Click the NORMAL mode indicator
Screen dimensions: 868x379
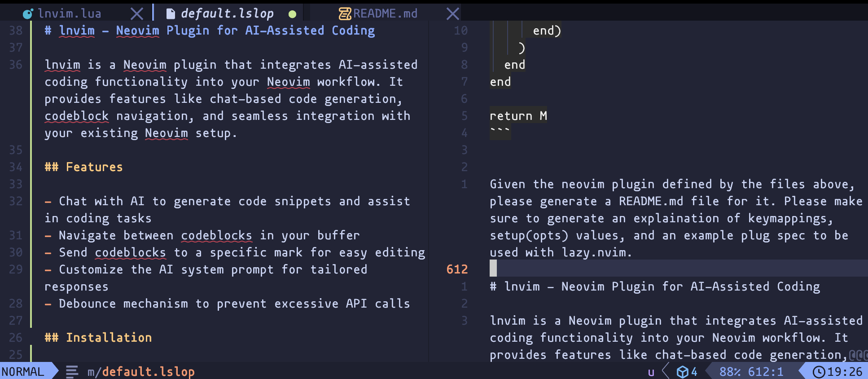(x=23, y=372)
